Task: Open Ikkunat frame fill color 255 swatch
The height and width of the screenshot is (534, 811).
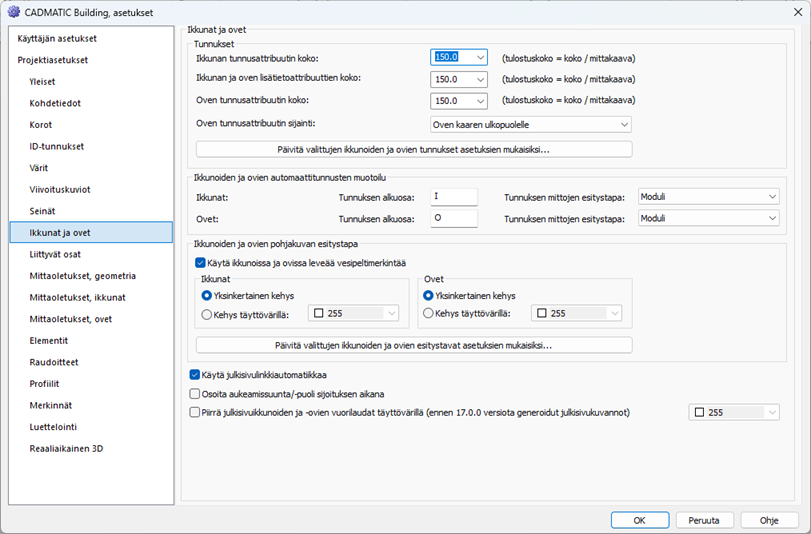Action: pos(353,314)
